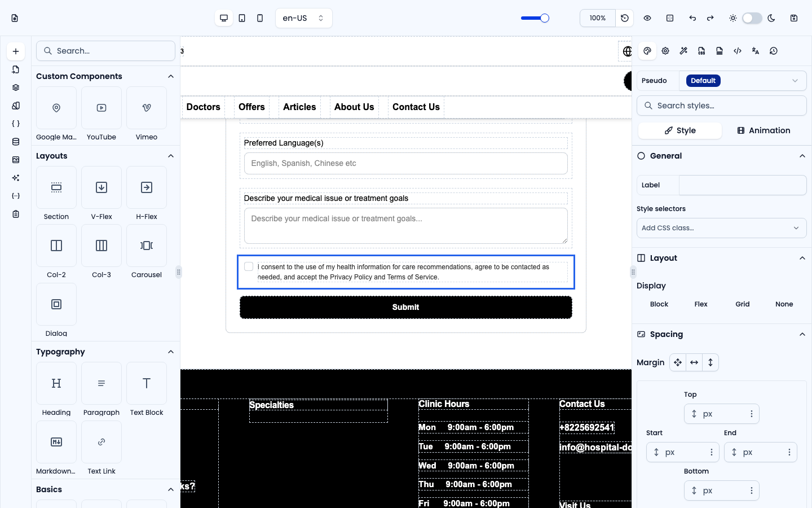This screenshot has height=508, width=812.
Task: Switch to tablet device preview
Action: (242, 18)
